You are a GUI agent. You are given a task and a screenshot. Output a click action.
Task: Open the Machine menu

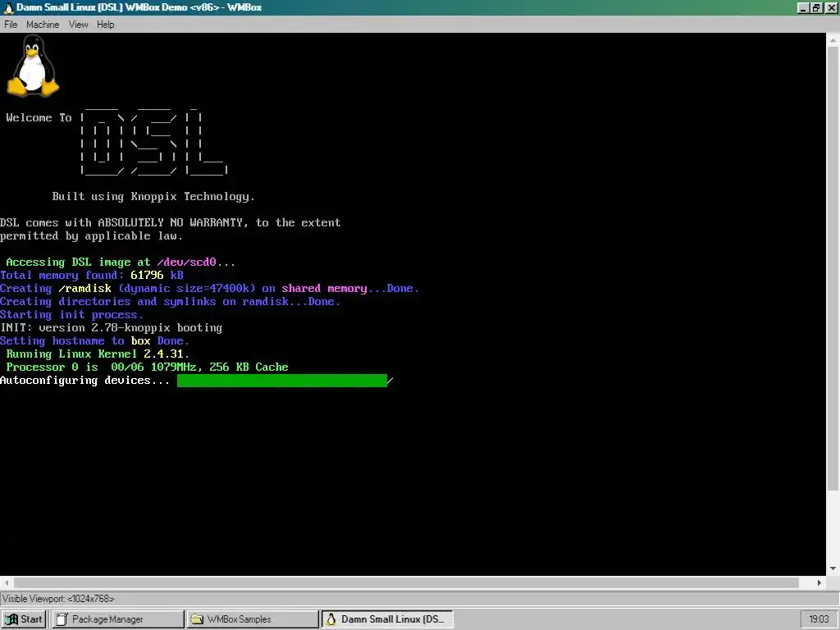(x=43, y=25)
